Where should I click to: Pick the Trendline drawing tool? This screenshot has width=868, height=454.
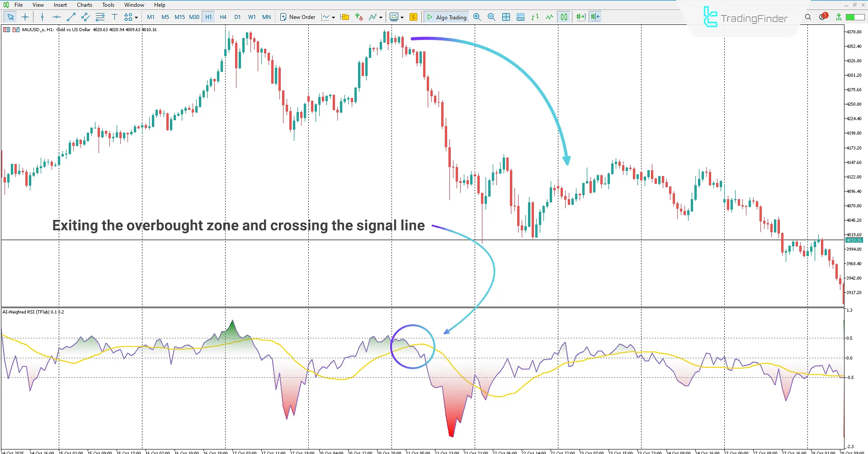(x=71, y=17)
